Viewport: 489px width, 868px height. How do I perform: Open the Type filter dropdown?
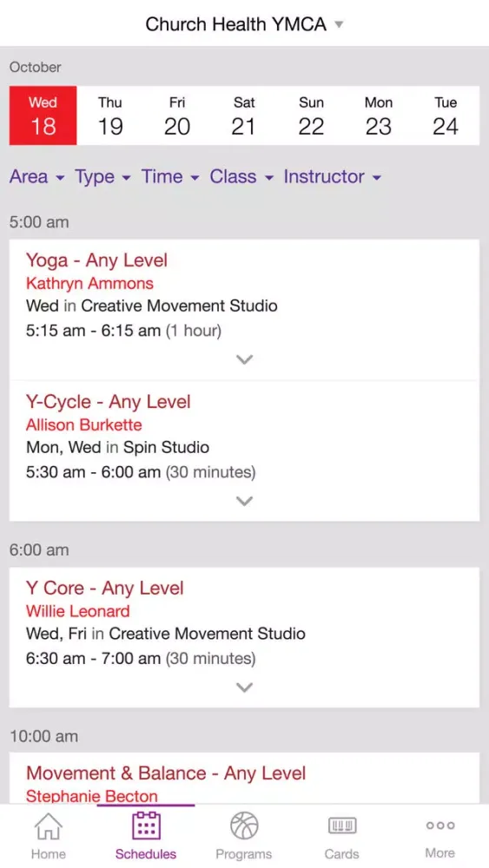point(103,176)
